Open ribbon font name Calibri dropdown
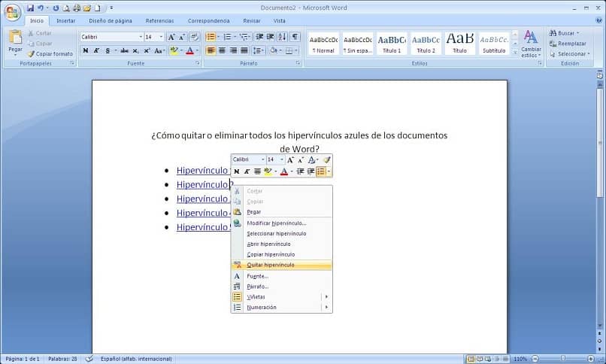 (x=141, y=37)
